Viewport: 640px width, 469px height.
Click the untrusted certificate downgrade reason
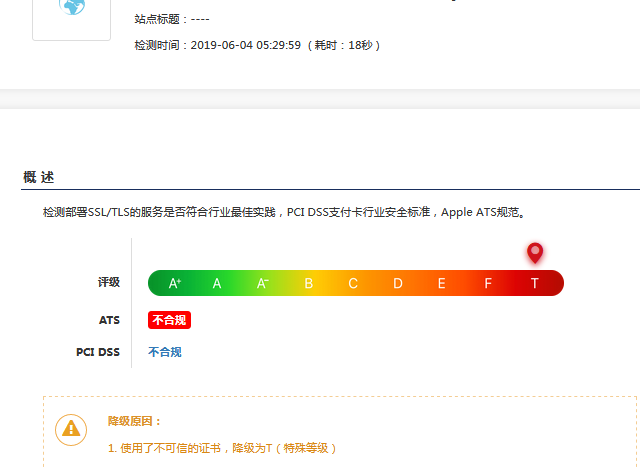coord(222,448)
